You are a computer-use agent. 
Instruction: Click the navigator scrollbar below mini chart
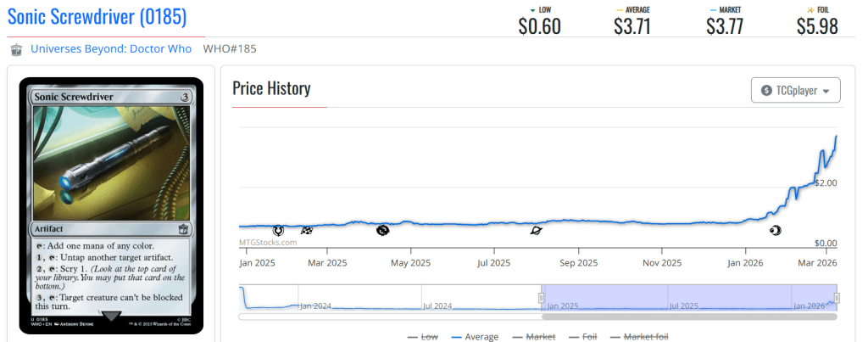coord(688,317)
